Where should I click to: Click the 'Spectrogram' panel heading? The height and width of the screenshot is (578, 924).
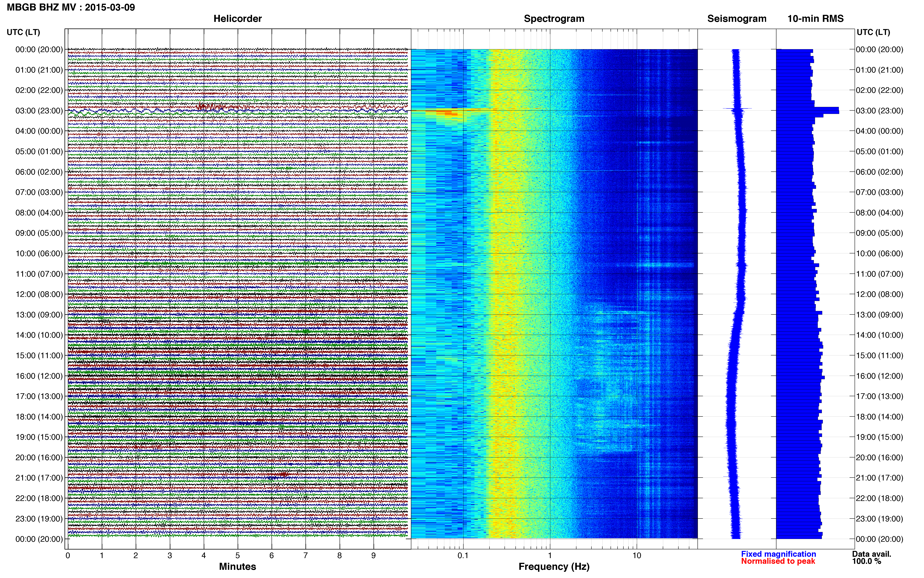pos(554,19)
